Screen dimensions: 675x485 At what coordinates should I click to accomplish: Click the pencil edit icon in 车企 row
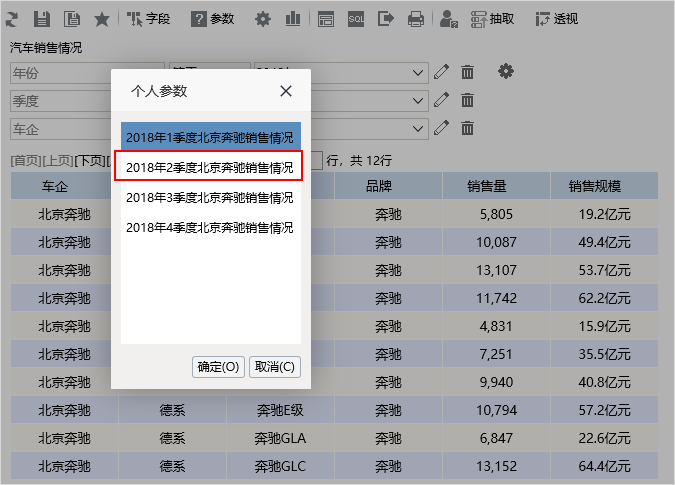(441, 128)
